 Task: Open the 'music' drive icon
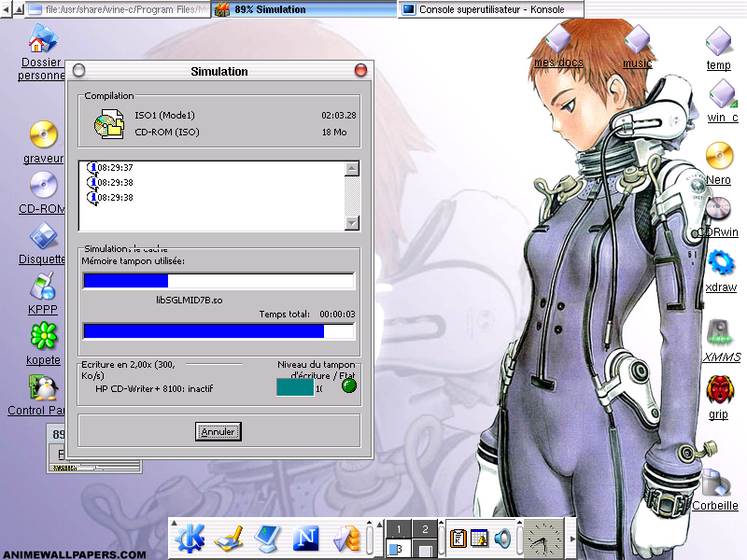(638, 39)
